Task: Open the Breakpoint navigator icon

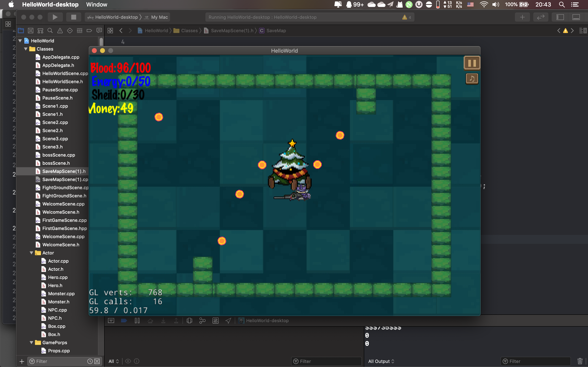Action: click(89, 31)
